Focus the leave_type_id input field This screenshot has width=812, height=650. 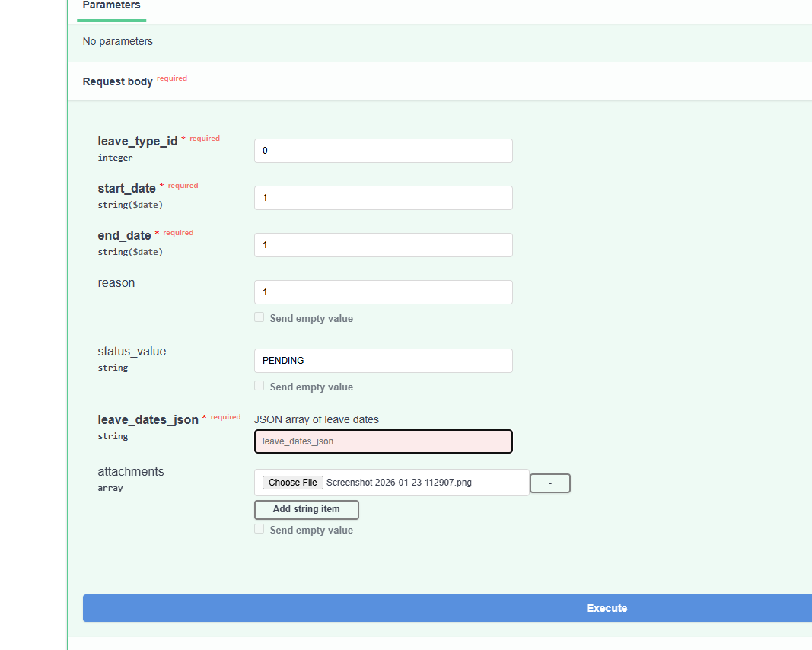tap(383, 151)
